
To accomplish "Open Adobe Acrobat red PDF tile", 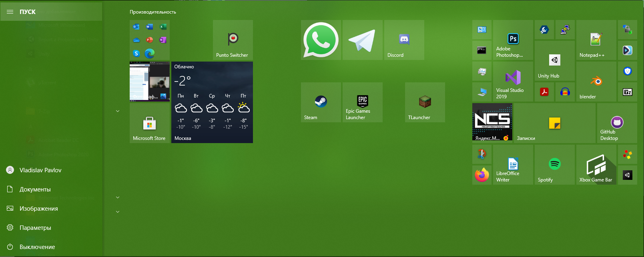I will click(544, 92).
